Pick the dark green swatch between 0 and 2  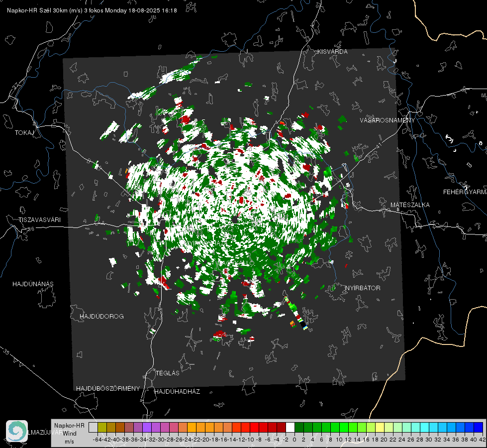(x=299, y=428)
